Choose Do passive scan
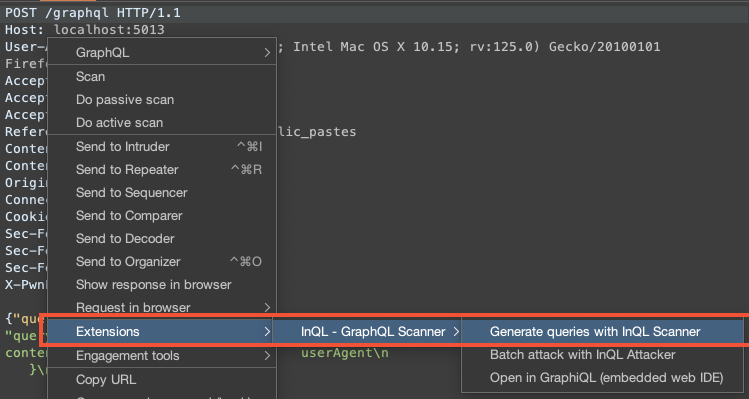Screen dimensions: 749x399 click(x=162, y=99)
